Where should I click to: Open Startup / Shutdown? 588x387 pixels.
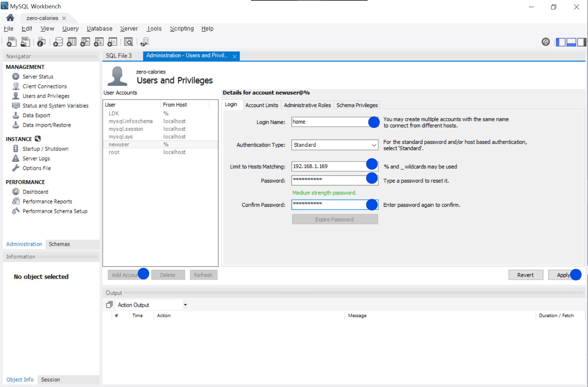tap(45, 149)
